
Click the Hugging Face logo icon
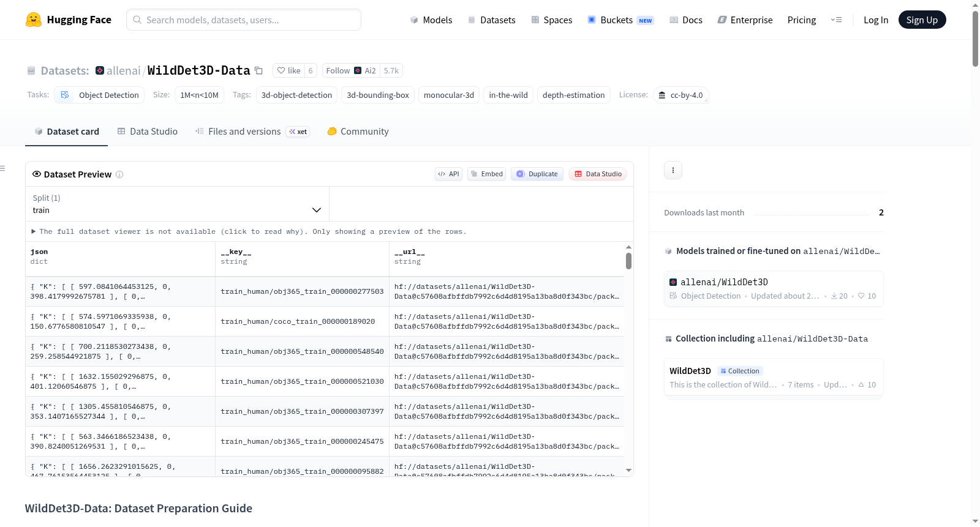34,20
